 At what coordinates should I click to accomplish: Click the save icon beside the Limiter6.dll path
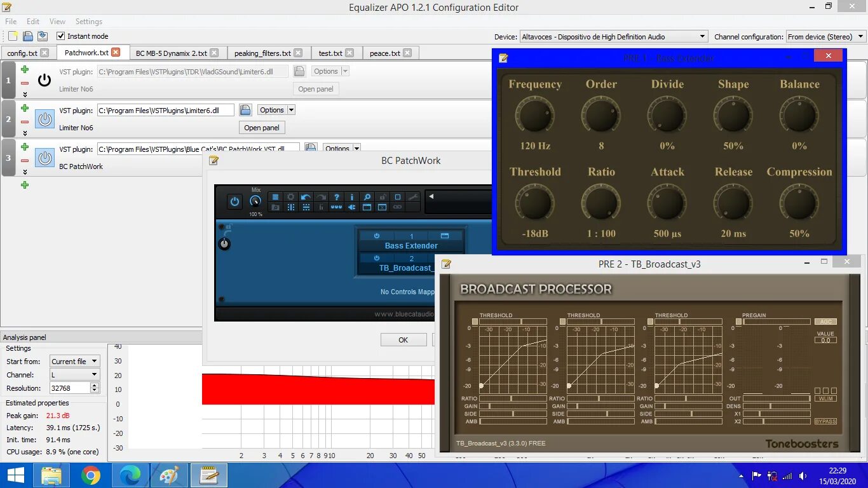(x=245, y=109)
